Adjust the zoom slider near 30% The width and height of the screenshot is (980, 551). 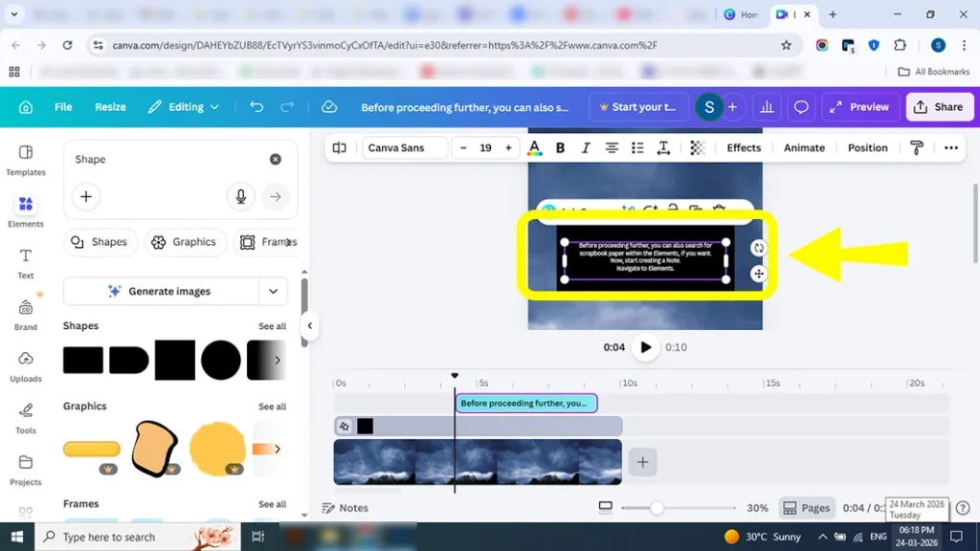tap(657, 508)
